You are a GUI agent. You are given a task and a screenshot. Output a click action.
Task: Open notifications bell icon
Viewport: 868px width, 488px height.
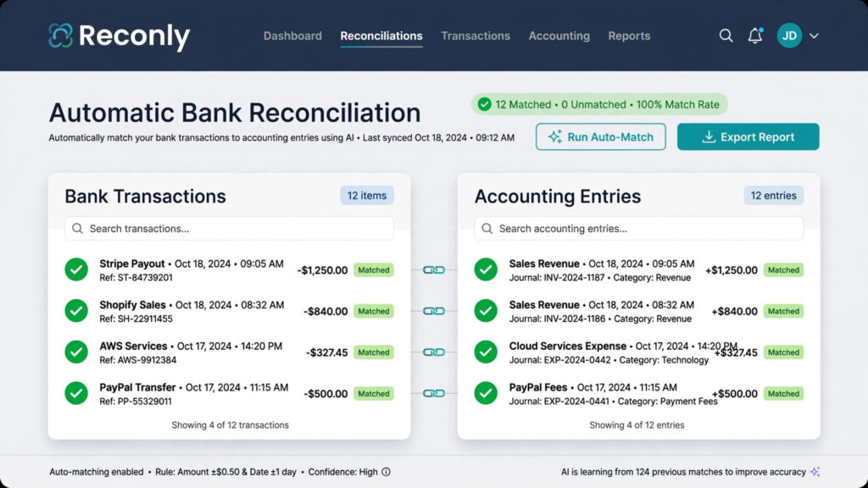(755, 36)
